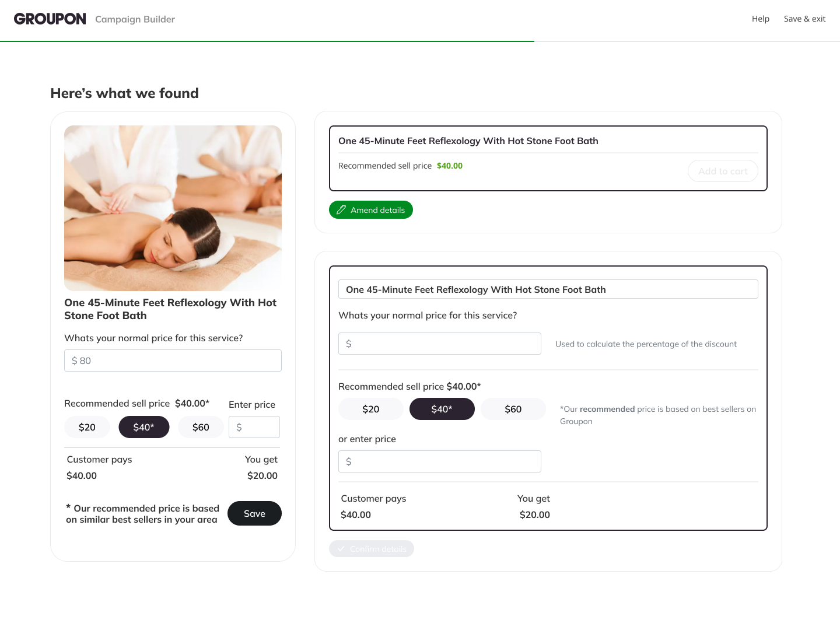Image resolution: width=840 pixels, height=630 pixels.
Task: Click the massage service thumbnail image
Action: tap(173, 208)
